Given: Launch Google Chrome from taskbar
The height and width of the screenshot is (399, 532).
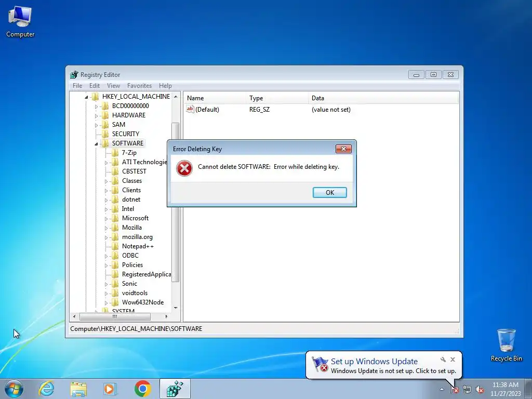Looking at the screenshot, I should [143, 389].
